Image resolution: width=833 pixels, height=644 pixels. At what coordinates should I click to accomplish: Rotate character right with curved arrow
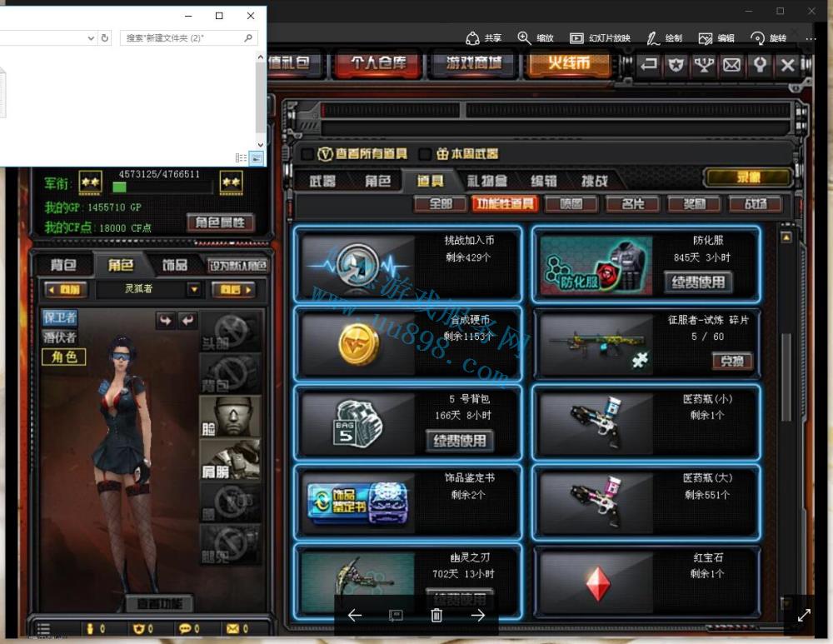pyautogui.click(x=187, y=320)
